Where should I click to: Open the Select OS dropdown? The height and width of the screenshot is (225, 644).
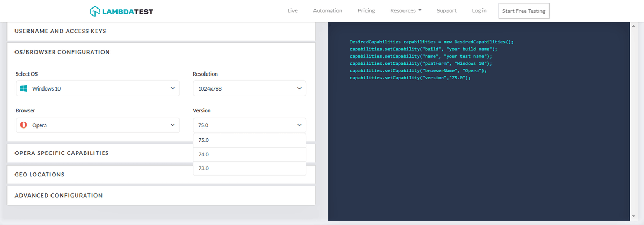[x=98, y=88]
